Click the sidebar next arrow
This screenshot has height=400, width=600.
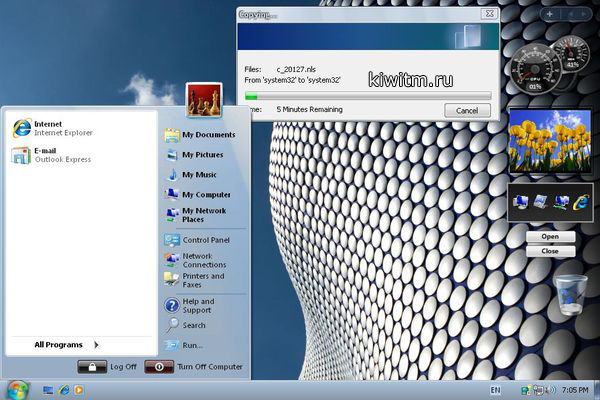(584, 14)
